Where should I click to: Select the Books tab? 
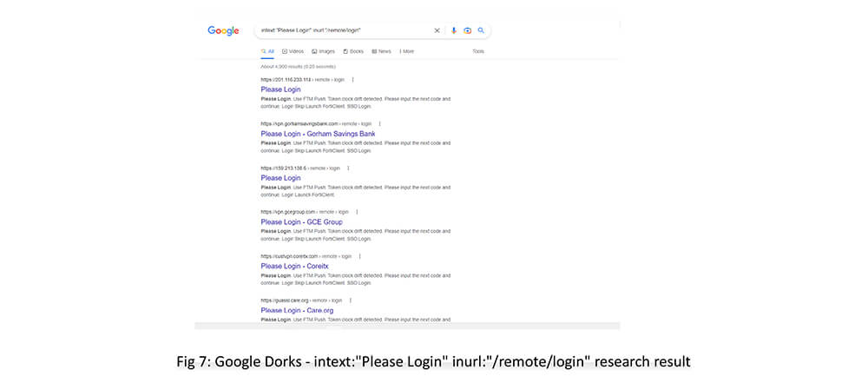click(x=353, y=51)
